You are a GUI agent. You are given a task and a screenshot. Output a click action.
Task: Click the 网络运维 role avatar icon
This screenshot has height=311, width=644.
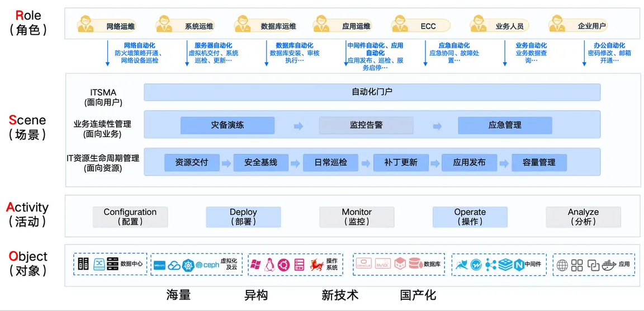(x=86, y=23)
